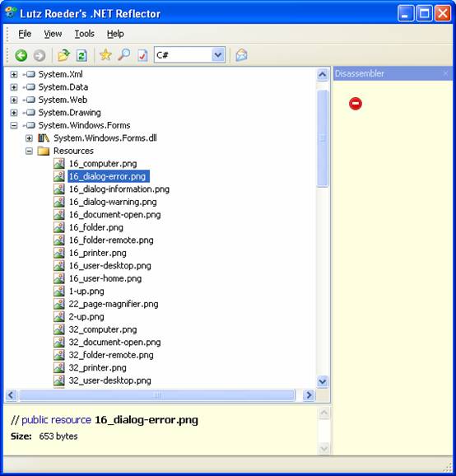456x476 pixels.
Task: Click the assembly icon beside System.Web
Action: 29,100
